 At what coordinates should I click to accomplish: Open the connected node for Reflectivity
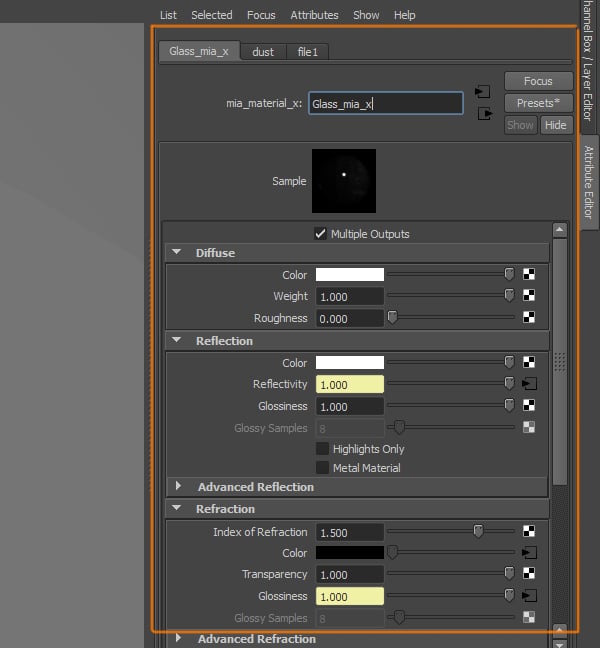[x=529, y=384]
